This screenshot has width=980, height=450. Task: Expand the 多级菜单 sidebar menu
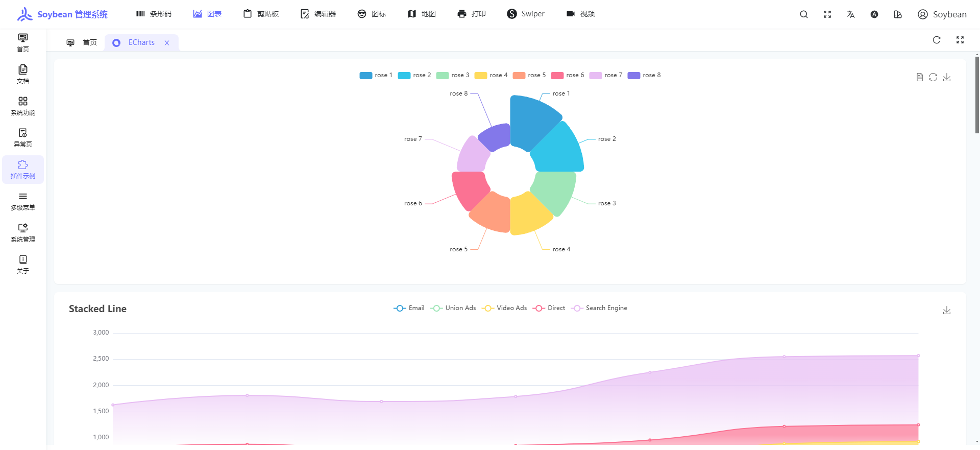coord(23,201)
